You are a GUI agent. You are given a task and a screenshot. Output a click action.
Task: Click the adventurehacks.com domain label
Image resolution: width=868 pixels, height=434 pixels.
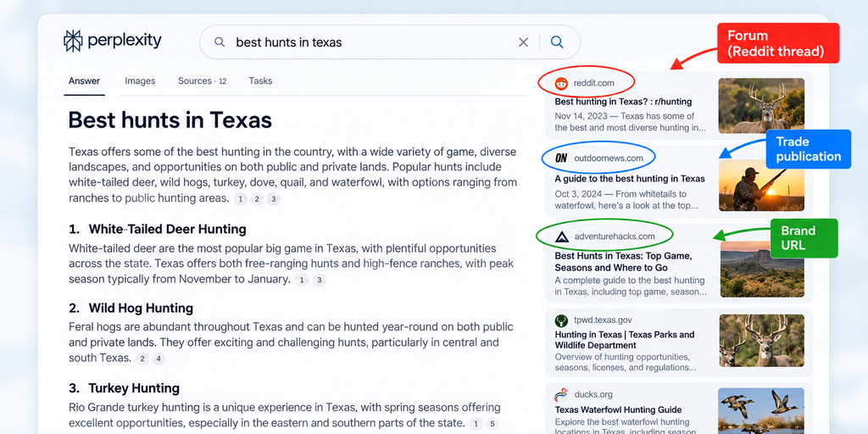click(615, 236)
